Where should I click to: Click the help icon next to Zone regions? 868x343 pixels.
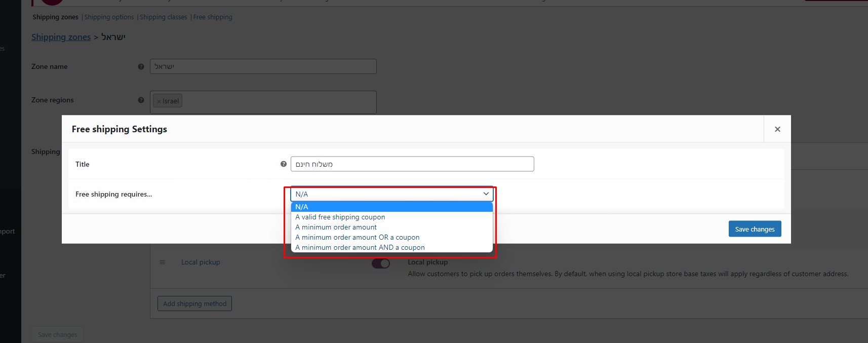click(x=141, y=100)
